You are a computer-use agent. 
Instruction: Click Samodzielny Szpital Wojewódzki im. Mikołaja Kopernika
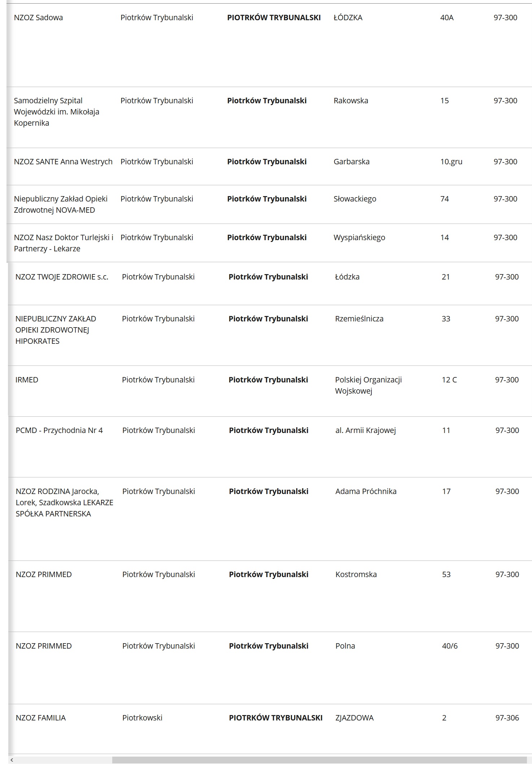(56, 112)
